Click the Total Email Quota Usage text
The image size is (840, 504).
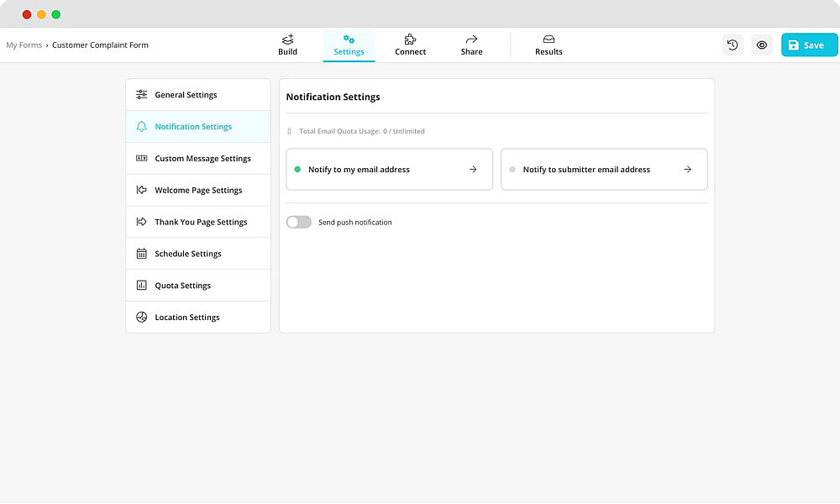point(361,131)
